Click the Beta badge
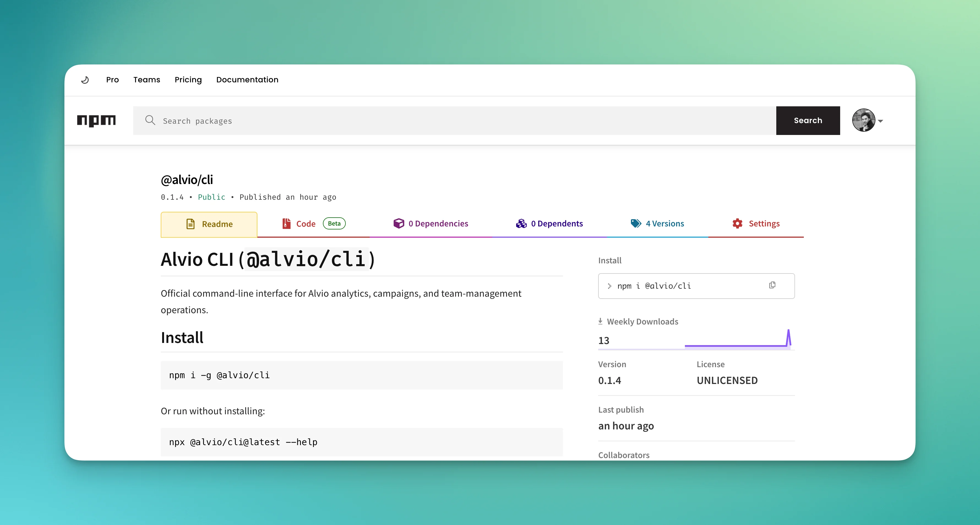Image resolution: width=980 pixels, height=525 pixels. 334,223
